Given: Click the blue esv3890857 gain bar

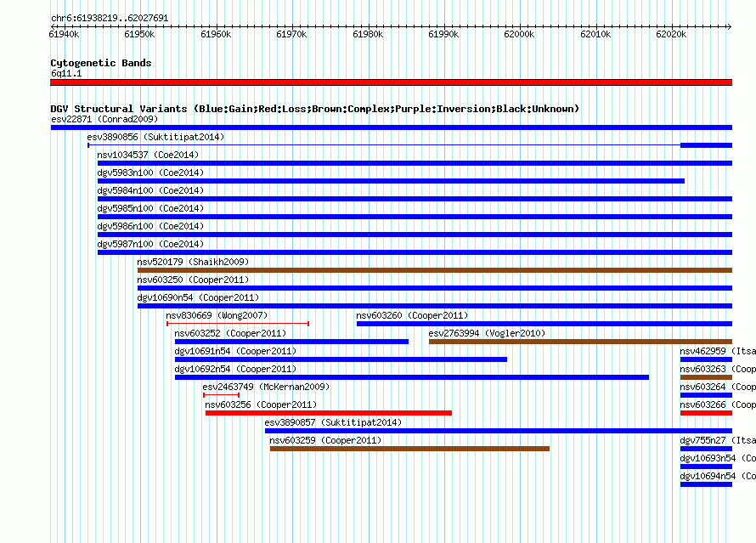Looking at the screenshot, I should click(499, 431).
